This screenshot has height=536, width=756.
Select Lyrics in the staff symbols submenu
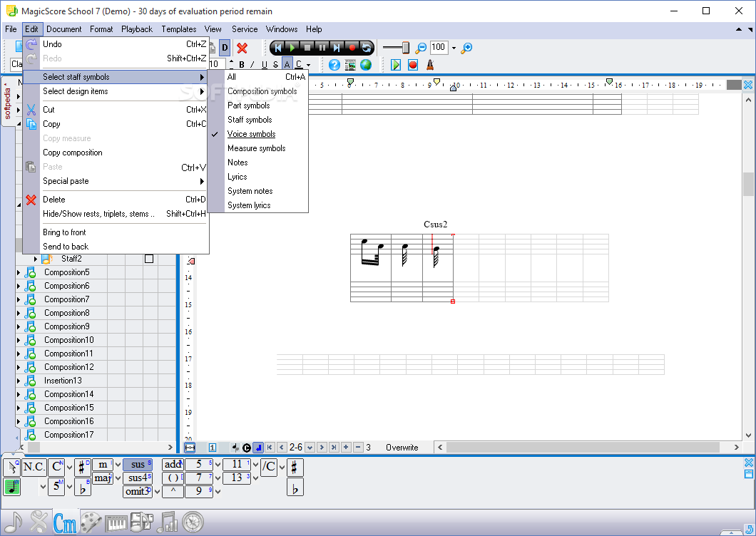point(237,177)
